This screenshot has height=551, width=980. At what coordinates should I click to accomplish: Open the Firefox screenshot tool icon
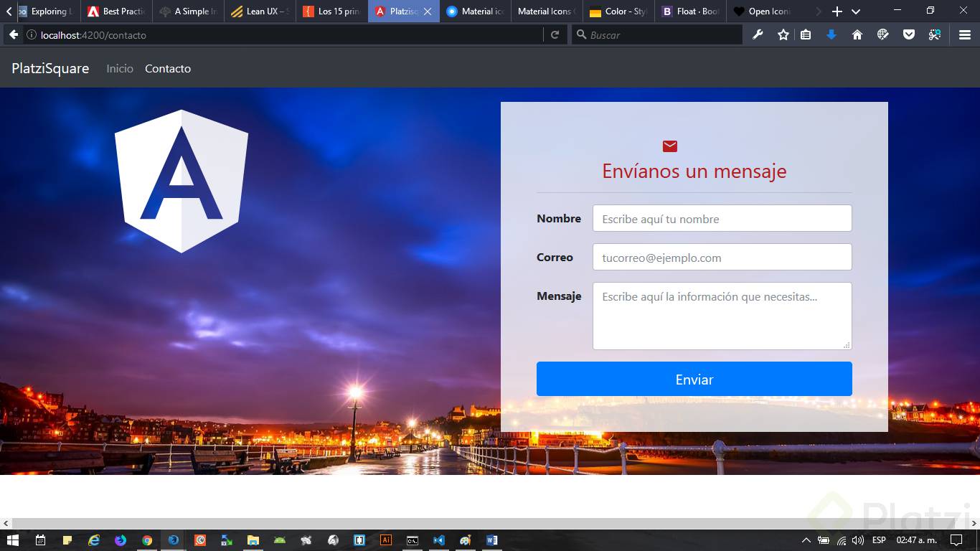pos(934,34)
